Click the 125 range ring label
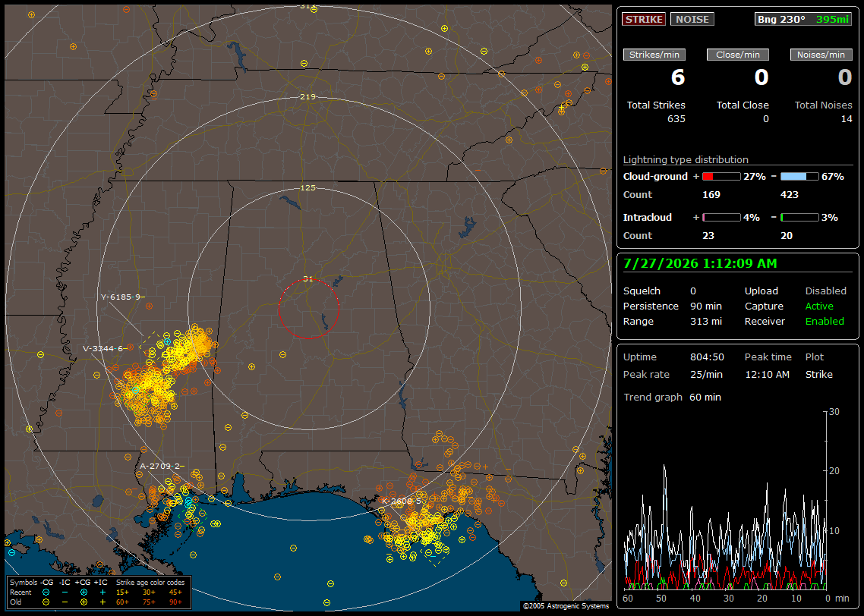Screen dimensions: 864x616 tap(307, 187)
